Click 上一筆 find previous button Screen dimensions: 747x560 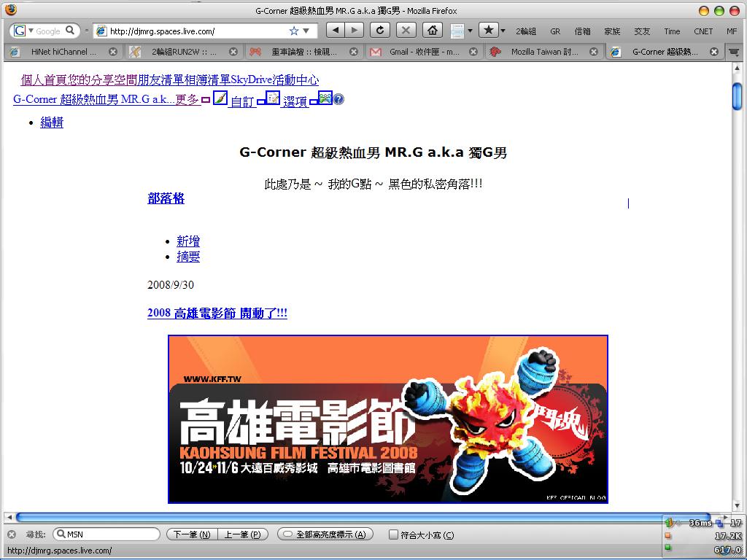pyautogui.click(x=243, y=534)
